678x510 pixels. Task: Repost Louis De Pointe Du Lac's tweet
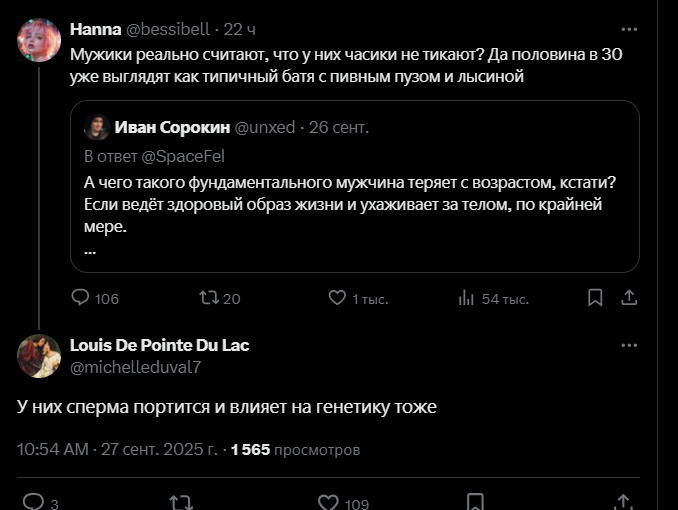[x=180, y=502]
